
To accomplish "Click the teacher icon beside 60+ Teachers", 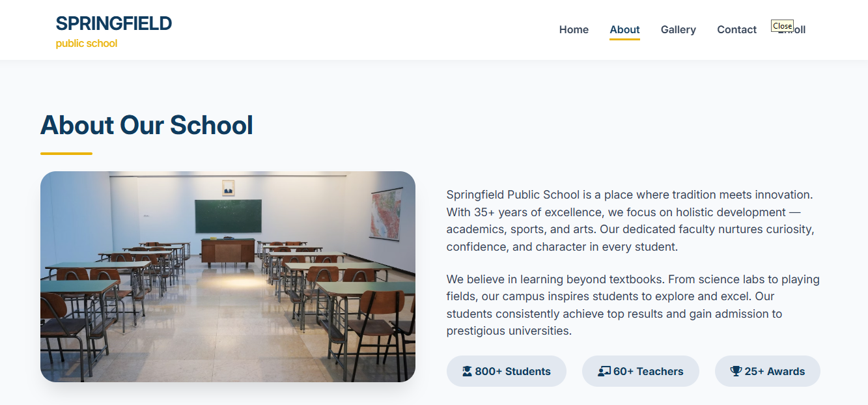I will click(x=604, y=371).
